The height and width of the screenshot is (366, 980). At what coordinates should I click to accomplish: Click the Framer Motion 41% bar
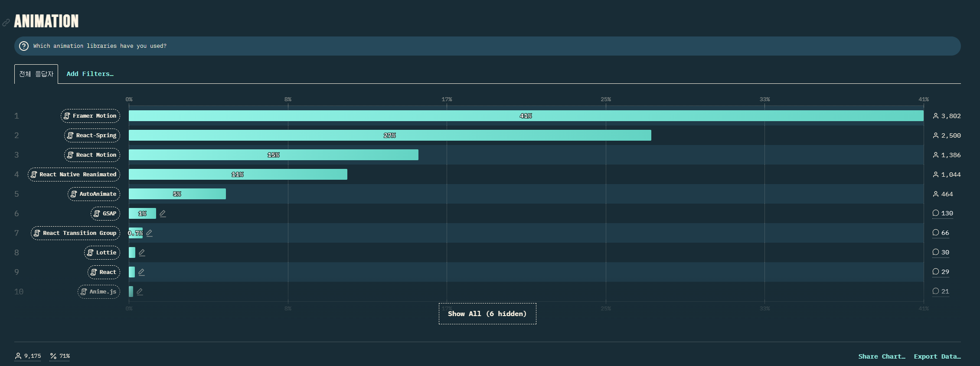[526, 116]
